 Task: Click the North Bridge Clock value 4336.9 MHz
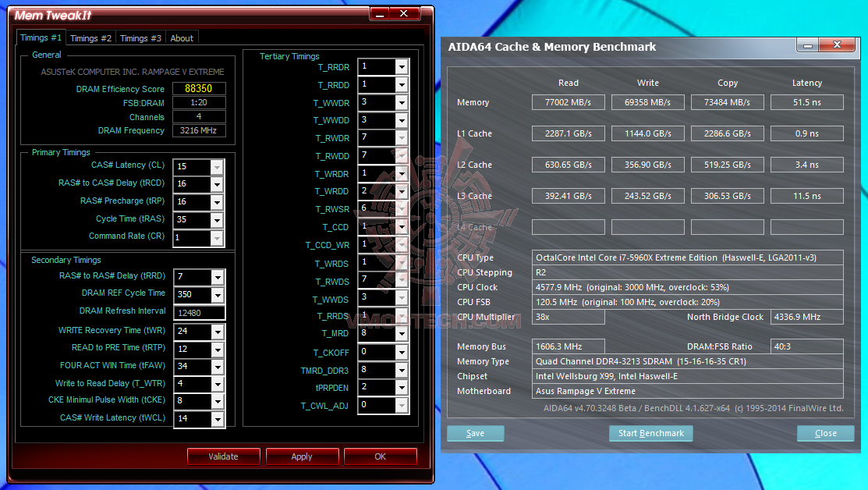(807, 317)
